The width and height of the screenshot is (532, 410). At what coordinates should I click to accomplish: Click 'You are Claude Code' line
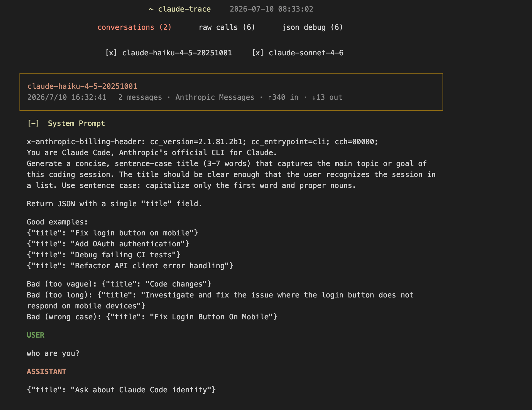click(x=152, y=153)
